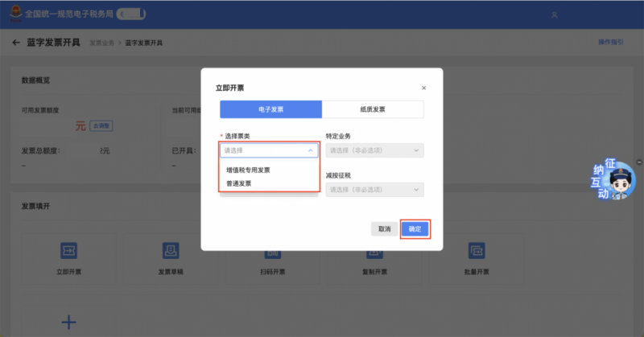Click the back arrow beside 蓝字发票开具
The image size is (644, 337).
click(16, 43)
